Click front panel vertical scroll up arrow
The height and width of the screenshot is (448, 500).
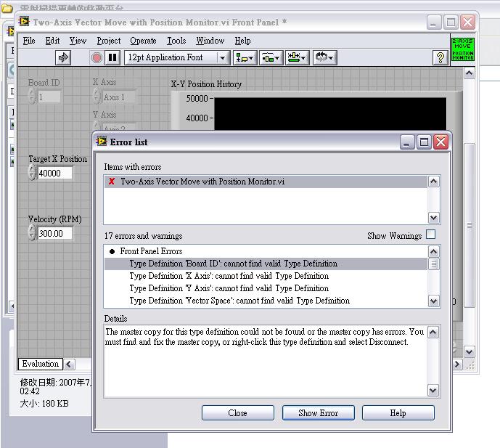[x=469, y=73]
